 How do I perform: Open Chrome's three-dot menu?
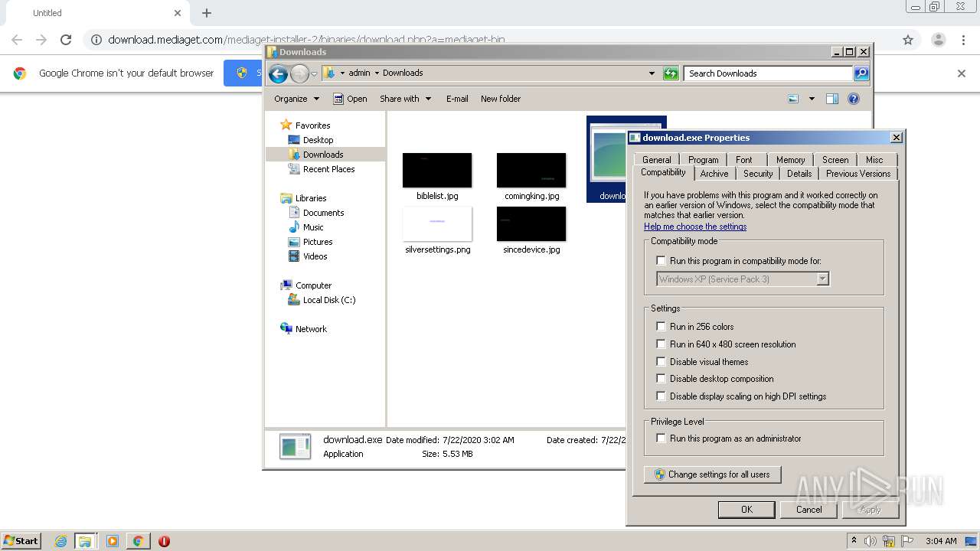(963, 40)
